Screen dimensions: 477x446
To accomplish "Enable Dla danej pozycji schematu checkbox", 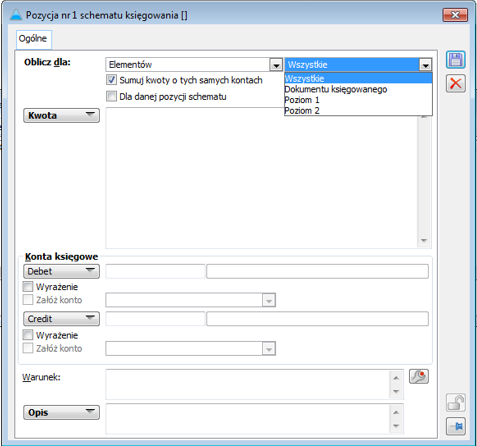I will 111,97.
